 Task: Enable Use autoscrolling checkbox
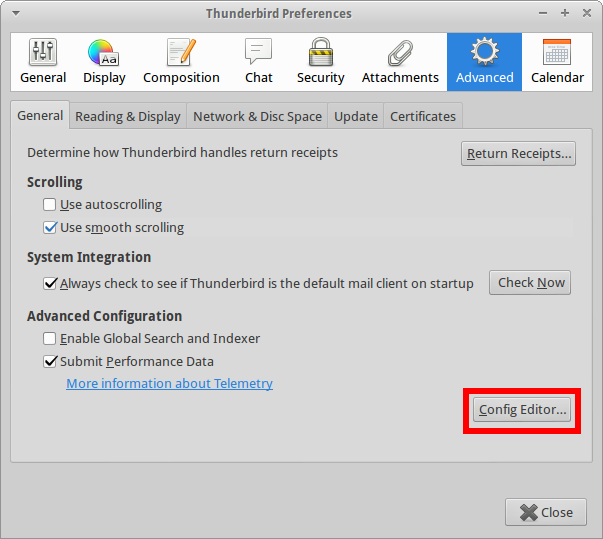[49, 205]
